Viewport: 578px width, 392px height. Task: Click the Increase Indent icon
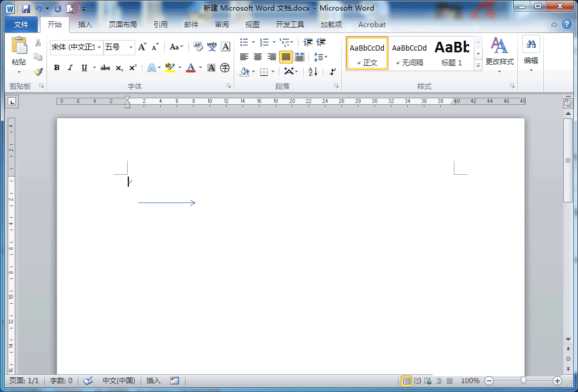coord(321,42)
